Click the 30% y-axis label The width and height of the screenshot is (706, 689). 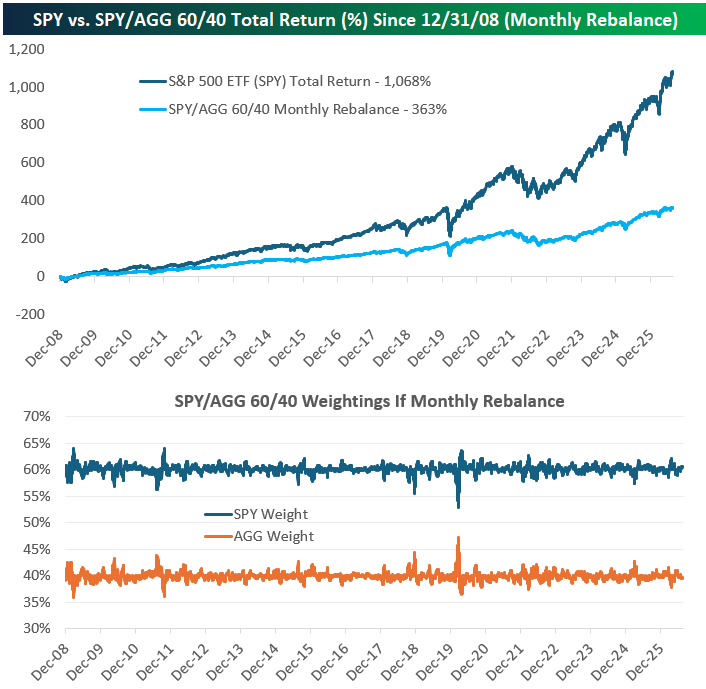point(36,628)
